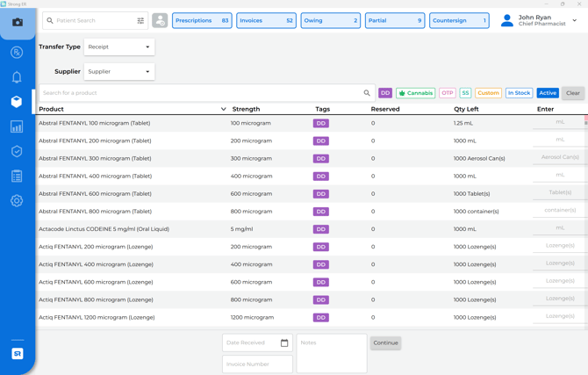588x375 pixels.
Task: Toggle the In Stock filter
Action: coord(519,93)
